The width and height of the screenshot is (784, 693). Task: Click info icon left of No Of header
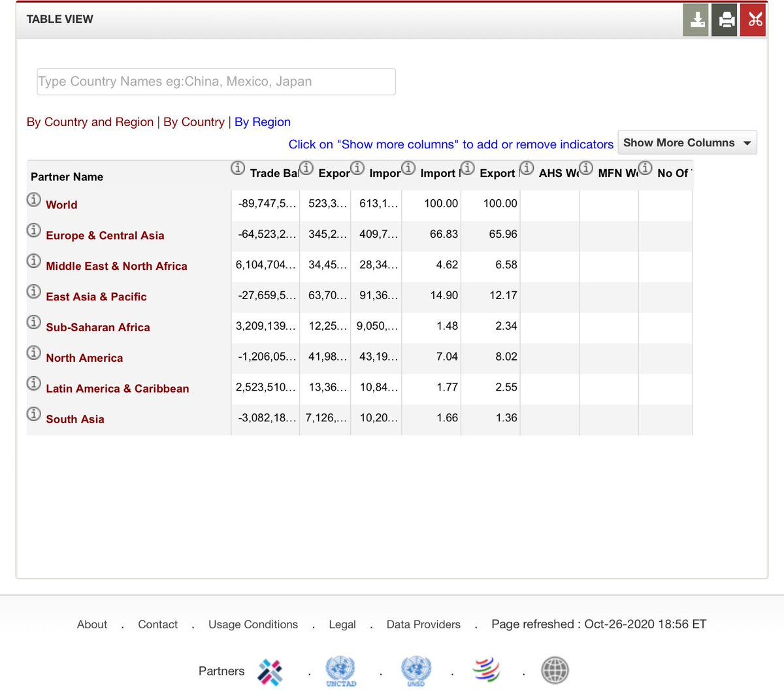[x=645, y=169]
